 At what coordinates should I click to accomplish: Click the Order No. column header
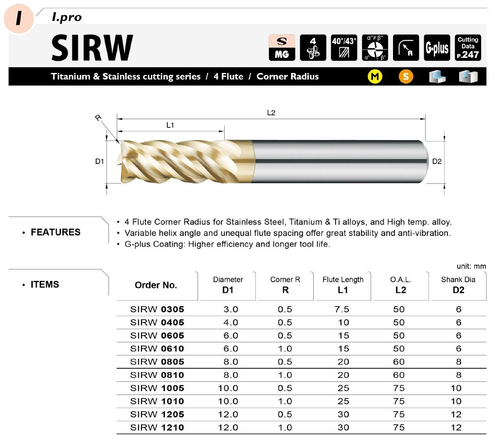(x=156, y=285)
